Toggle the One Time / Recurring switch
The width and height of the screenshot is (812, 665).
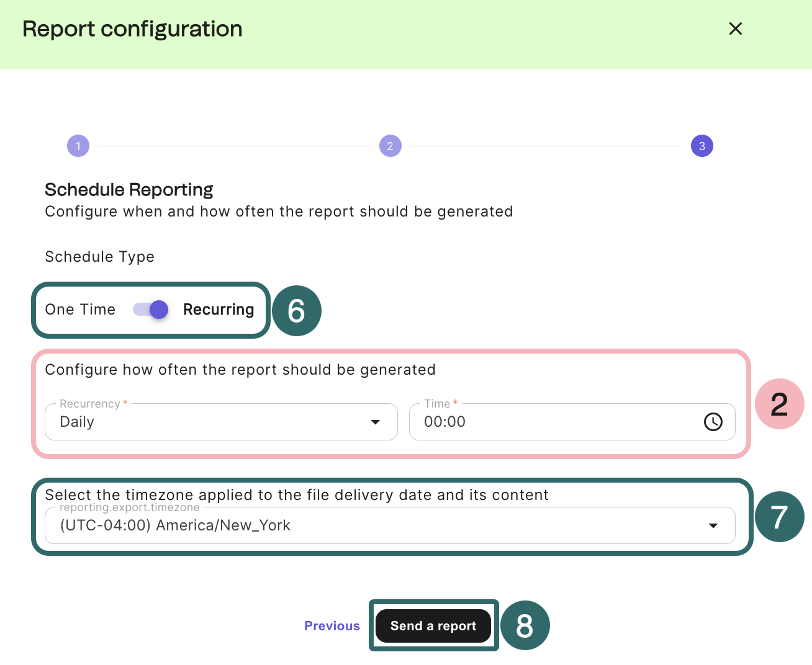point(151,310)
